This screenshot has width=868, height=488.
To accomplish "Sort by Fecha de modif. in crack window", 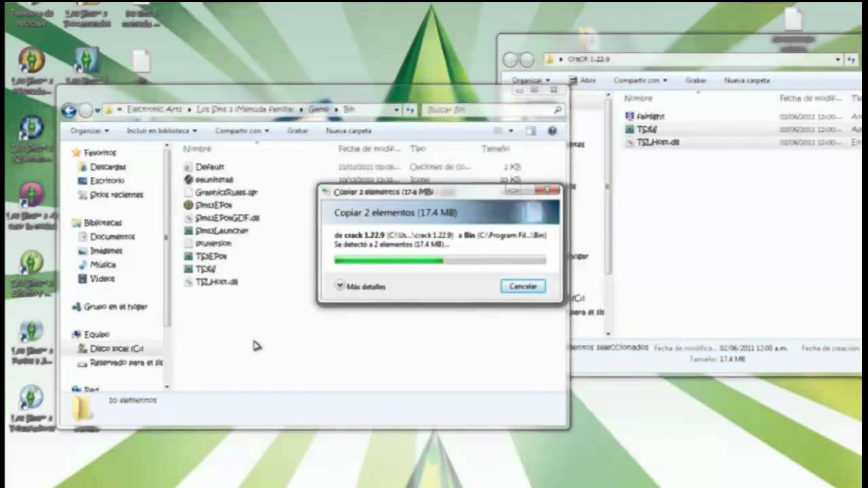I will (810, 98).
